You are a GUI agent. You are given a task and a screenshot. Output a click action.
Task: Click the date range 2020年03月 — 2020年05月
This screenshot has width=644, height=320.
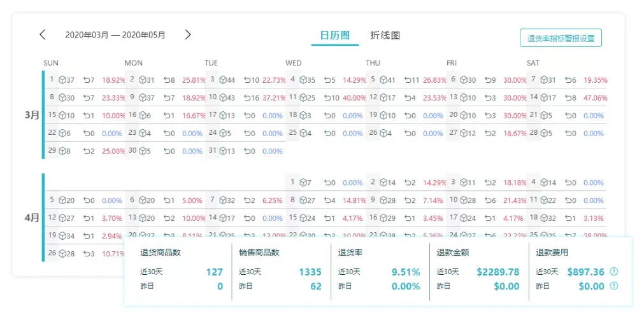click(x=115, y=36)
